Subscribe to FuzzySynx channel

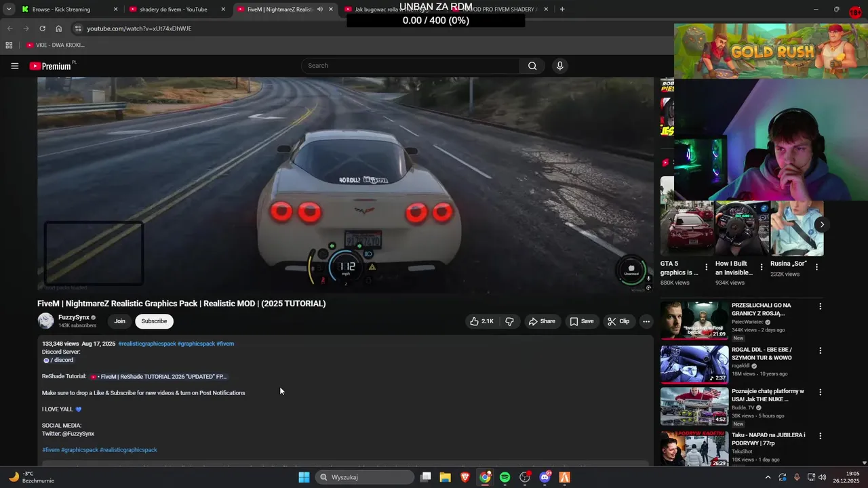154,321
